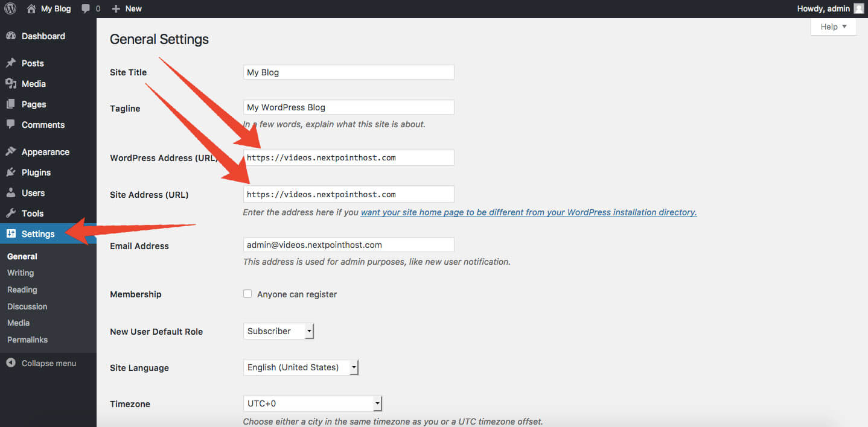Screen dimensions: 868x427
Task: Expand the Help panel
Action: (834, 27)
